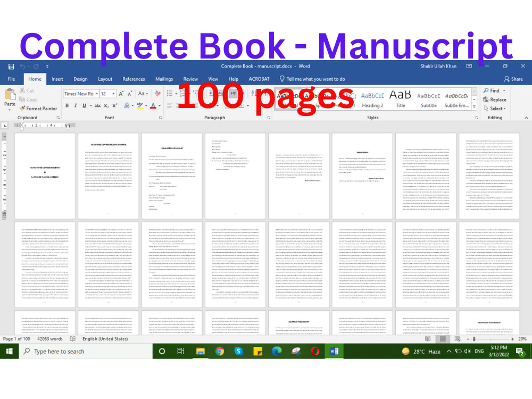Apply the Subtitle style
This screenshot has width=532, height=399.
[428, 100]
